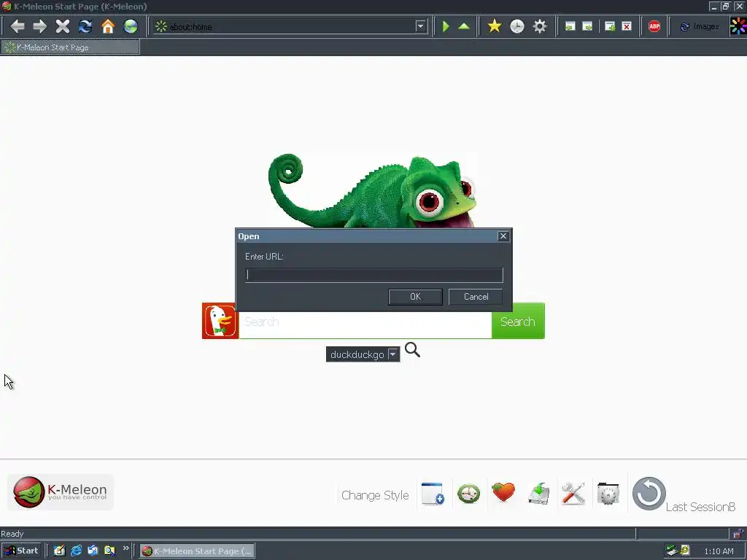Open a new tab with green plus icon

coord(610,27)
